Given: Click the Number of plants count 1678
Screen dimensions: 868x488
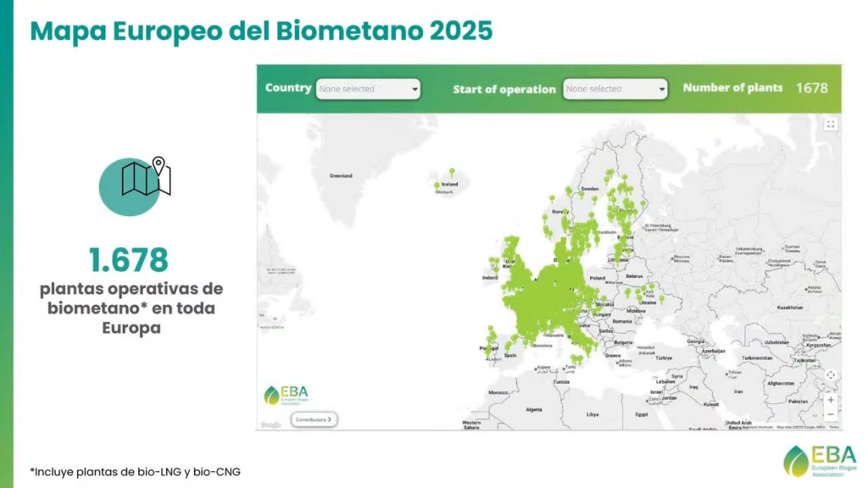Looking at the screenshot, I should click(x=811, y=88).
